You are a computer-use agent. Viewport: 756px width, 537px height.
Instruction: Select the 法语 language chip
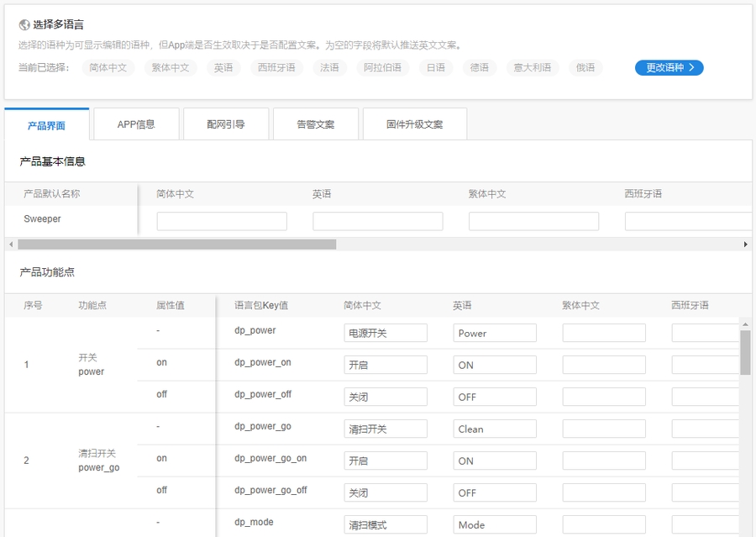point(328,68)
